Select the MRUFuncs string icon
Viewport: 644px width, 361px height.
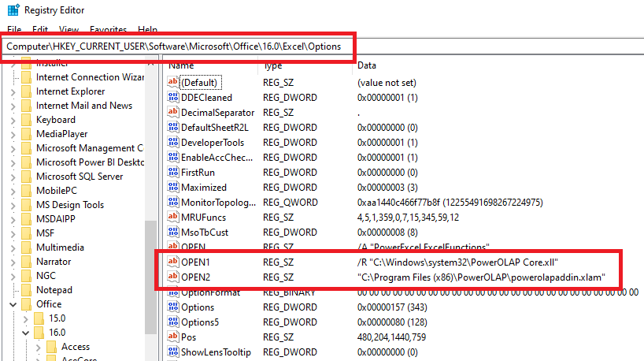pos(173,217)
